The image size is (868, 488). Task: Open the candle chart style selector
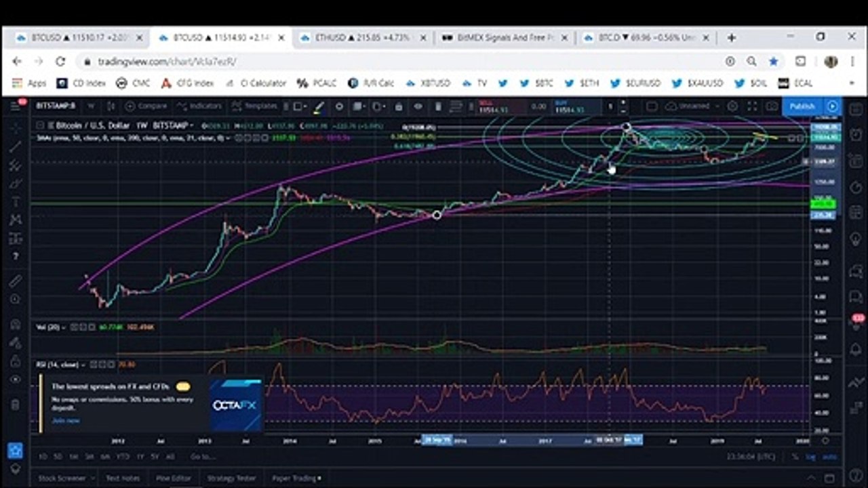pyautogui.click(x=112, y=106)
